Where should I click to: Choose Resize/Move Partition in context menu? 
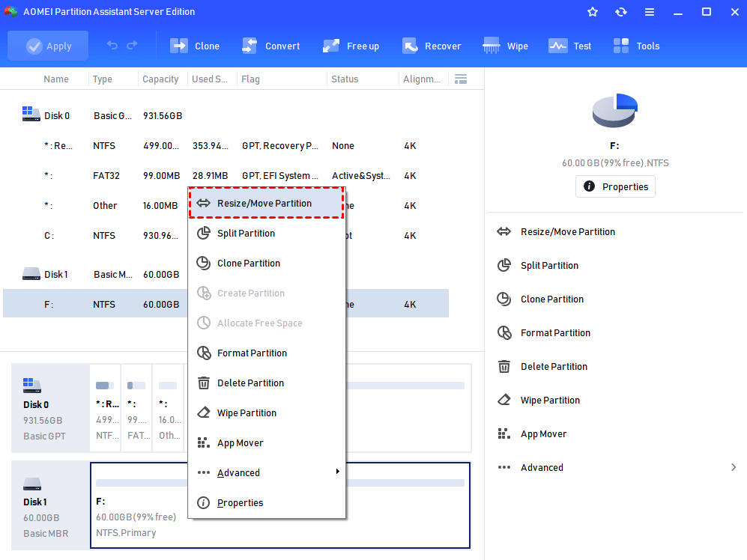click(266, 204)
